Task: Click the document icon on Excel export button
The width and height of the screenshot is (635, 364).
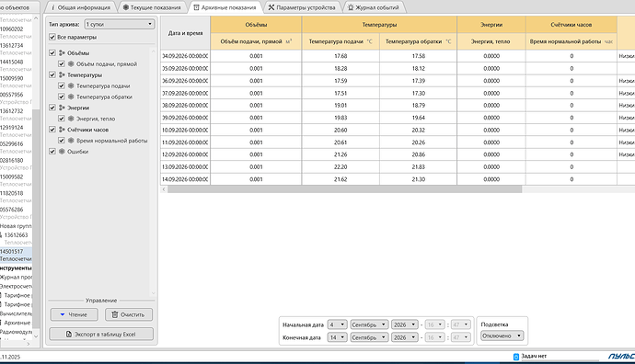Action: click(69, 334)
